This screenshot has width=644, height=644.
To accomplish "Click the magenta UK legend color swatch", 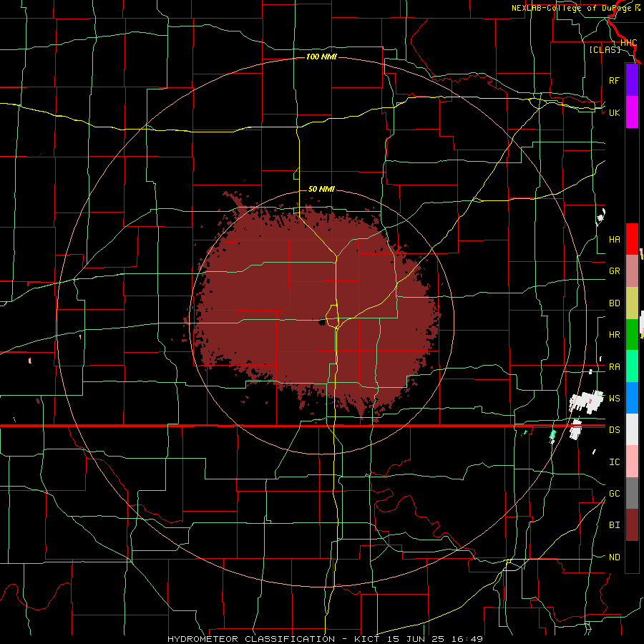I will click(x=632, y=112).
